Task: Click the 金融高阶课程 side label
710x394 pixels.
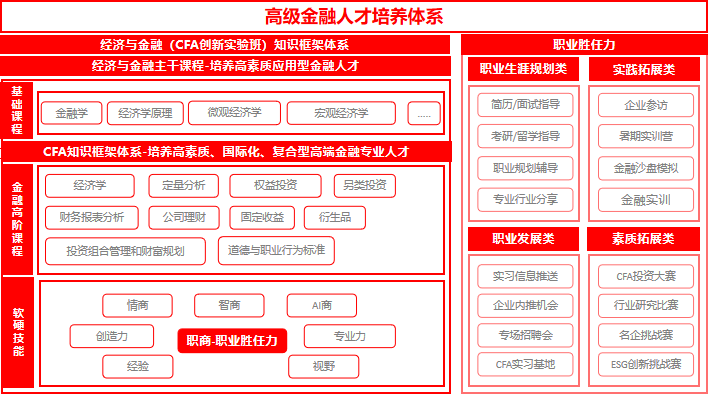Action: tap(17, 219)
